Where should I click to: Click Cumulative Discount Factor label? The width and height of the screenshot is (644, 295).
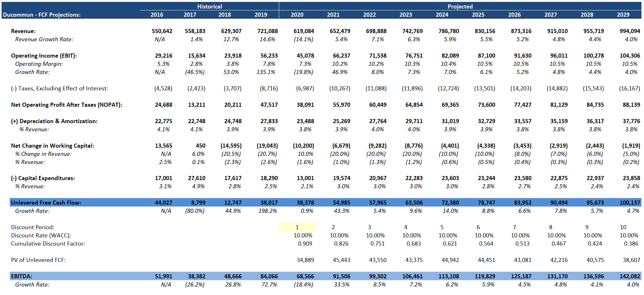48,244
